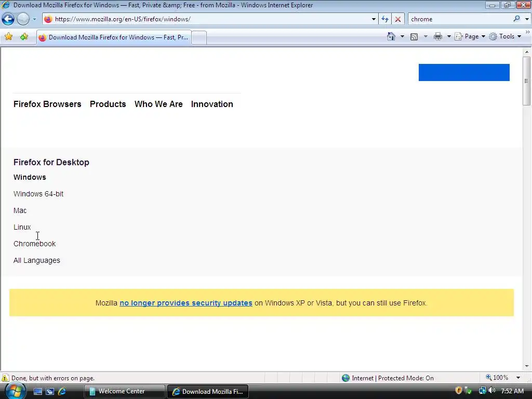Click the scrollbar up arrow
This screenshot has width=532, height=399.
tap(527, 52)
